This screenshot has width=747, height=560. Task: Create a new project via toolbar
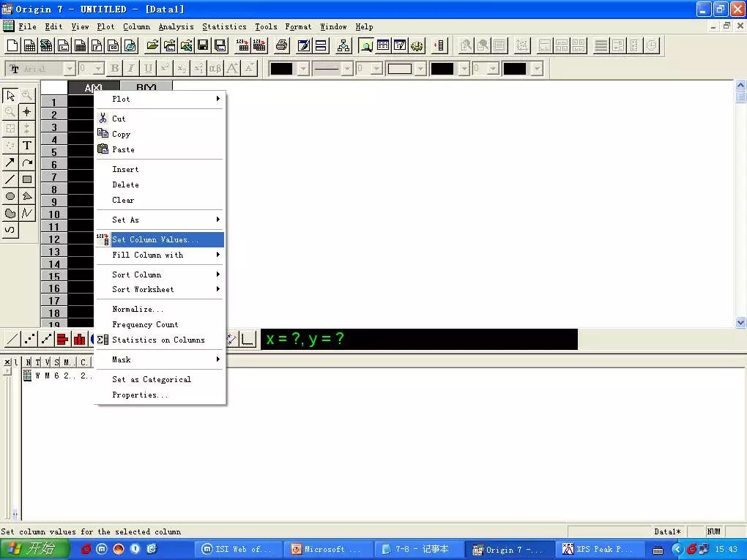(x=13, y=45)
